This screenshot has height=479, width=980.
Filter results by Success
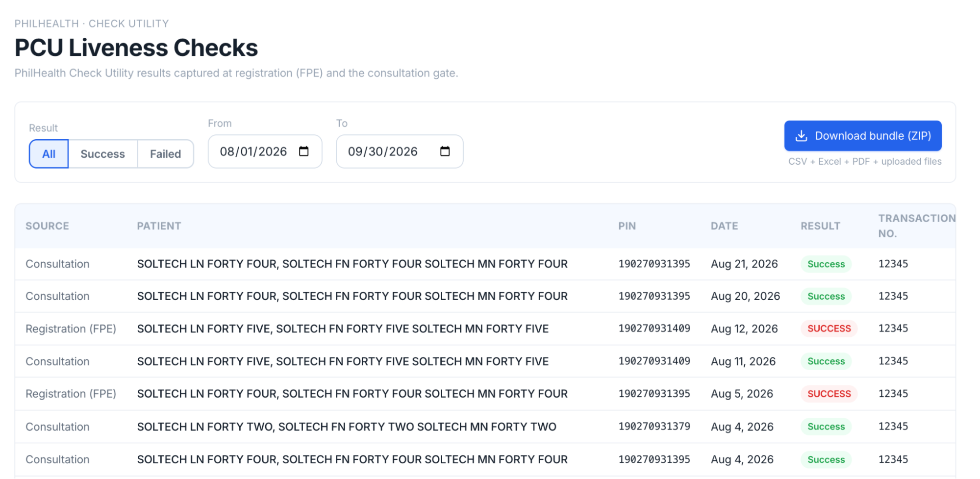pos(103,154)
